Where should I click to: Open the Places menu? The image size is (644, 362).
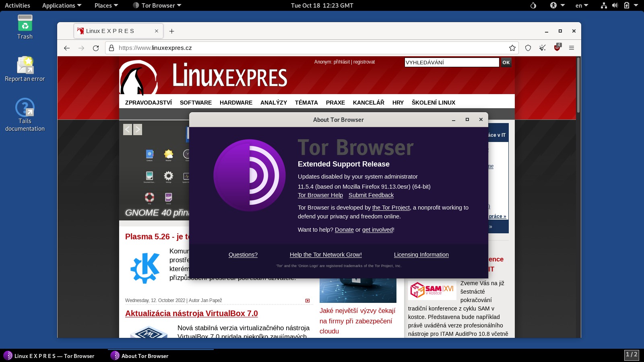coord(106,5)
